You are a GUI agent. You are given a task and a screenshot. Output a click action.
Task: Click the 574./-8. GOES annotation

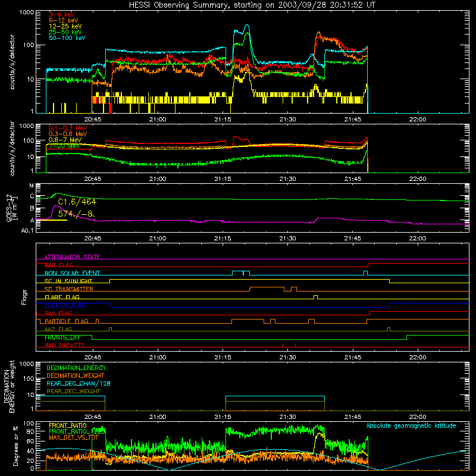tap(77, 214)
